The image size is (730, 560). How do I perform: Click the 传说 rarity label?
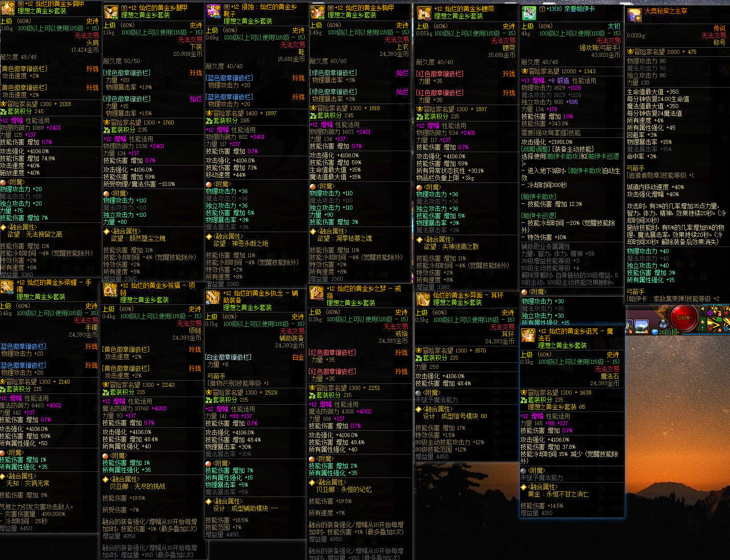click(x=720, y=29)
